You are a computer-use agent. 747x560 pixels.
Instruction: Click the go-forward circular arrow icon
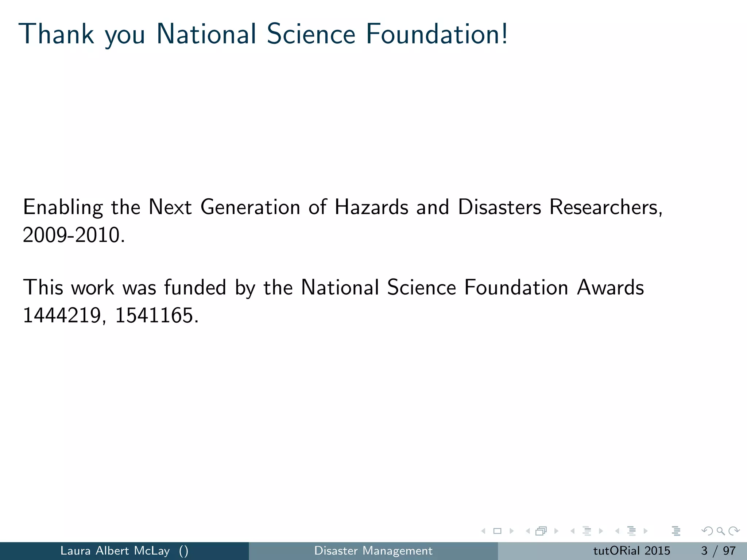(x=734, y=531)
